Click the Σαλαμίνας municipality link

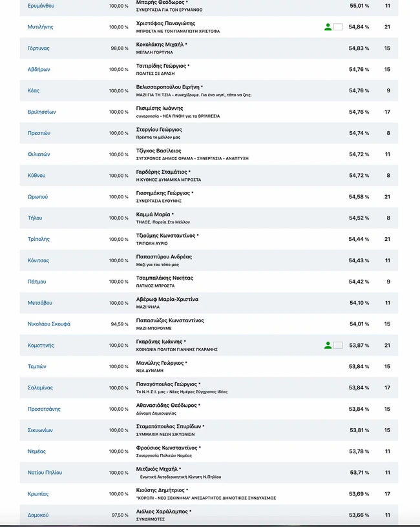point(40,388)
